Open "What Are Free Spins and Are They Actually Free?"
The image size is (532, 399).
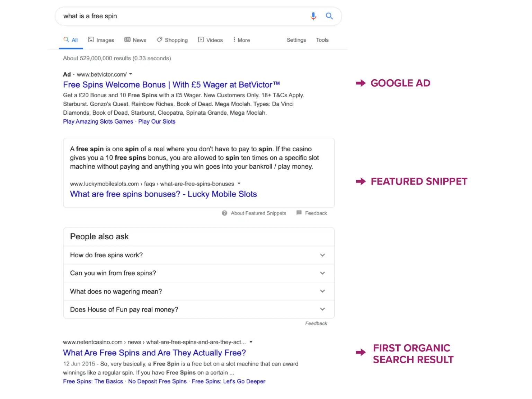click(154, 353)
